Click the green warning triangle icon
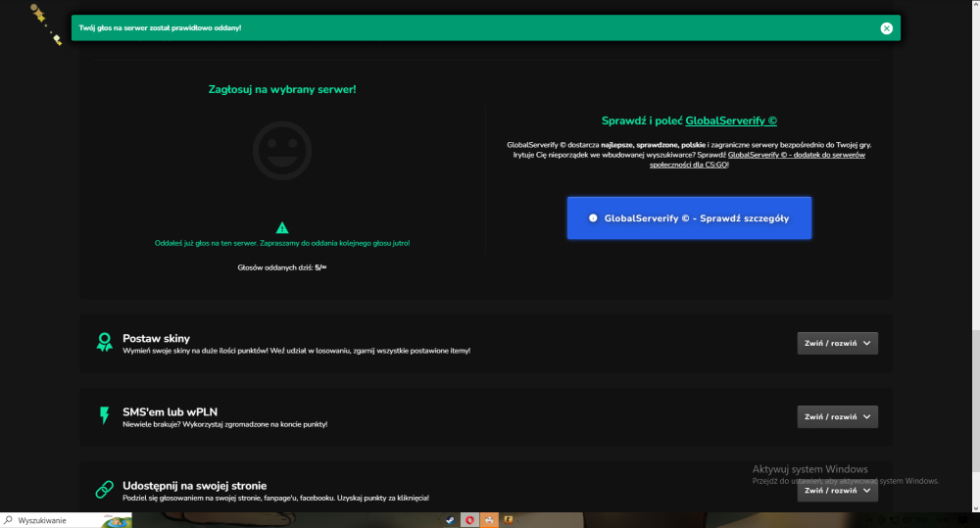The image size is (980, 528). 282,227
